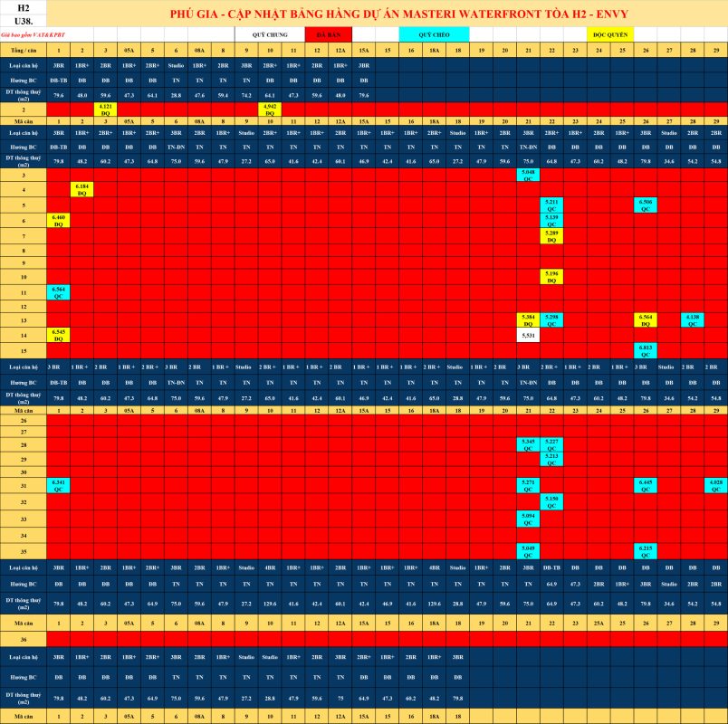The height and width of the screenshot is (724, 728).
Task: Click the 6.215 QC unit on floor 35
Action: [x=645, y=550]
